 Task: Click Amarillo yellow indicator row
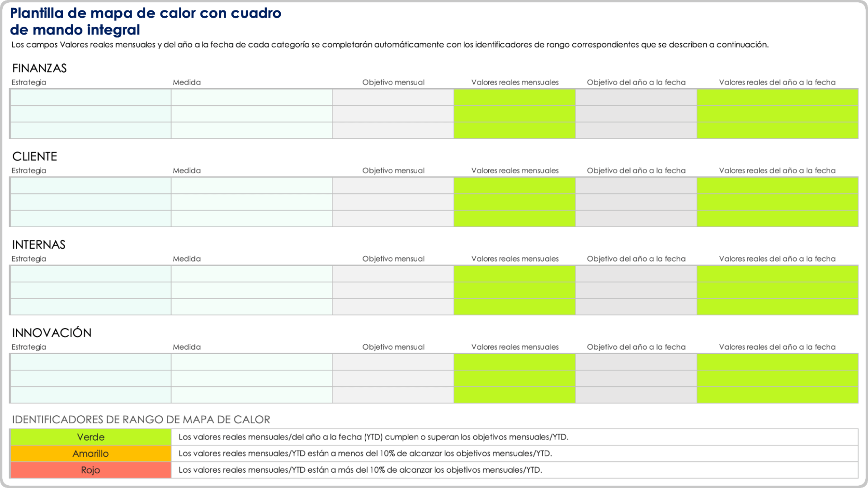[x=90, y=455]
